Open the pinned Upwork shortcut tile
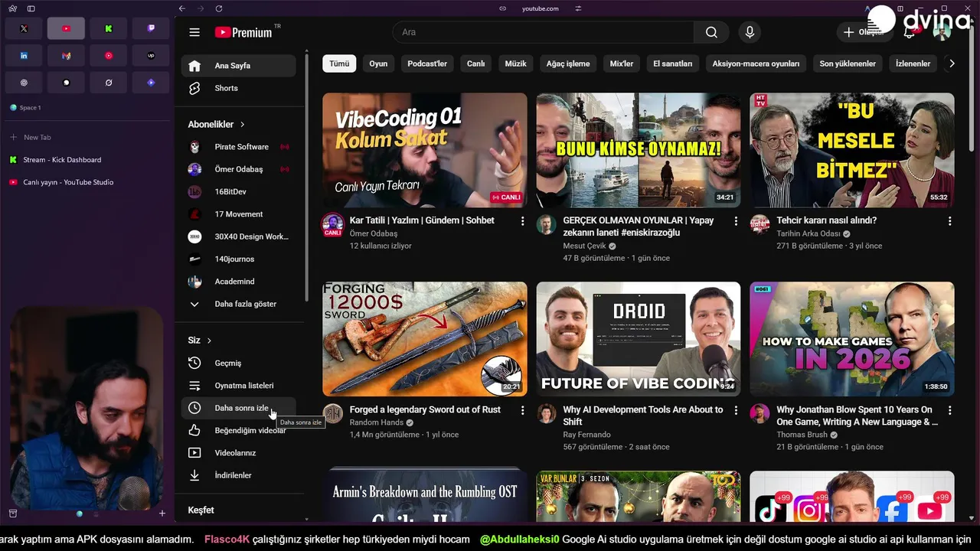The image size is (980, 551). (151, 56)
